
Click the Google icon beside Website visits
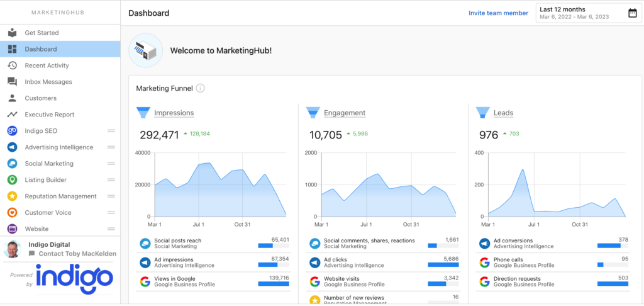click(x=314, y=281)
